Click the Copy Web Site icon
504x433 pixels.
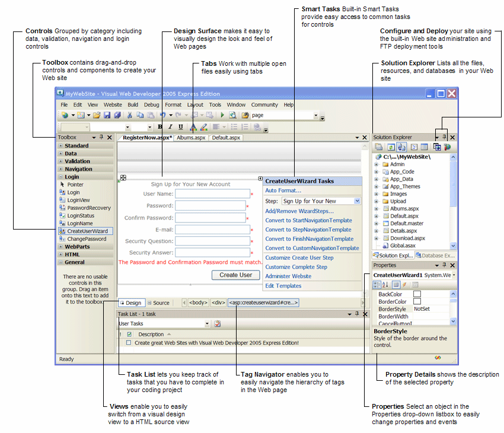click(437, 147)
